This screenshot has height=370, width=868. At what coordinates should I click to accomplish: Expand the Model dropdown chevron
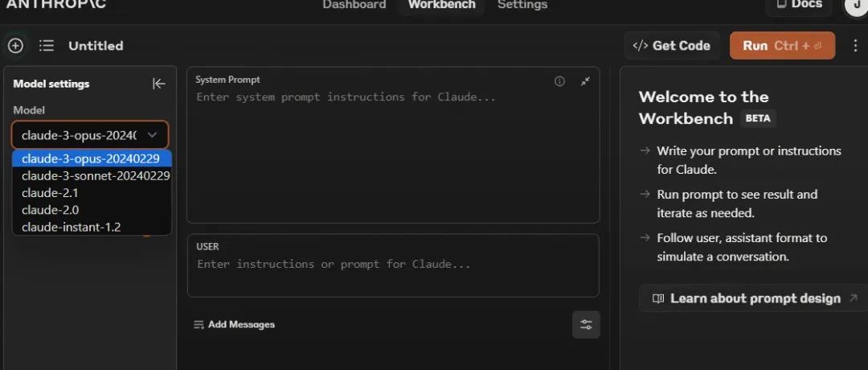[x=152, y=135]
